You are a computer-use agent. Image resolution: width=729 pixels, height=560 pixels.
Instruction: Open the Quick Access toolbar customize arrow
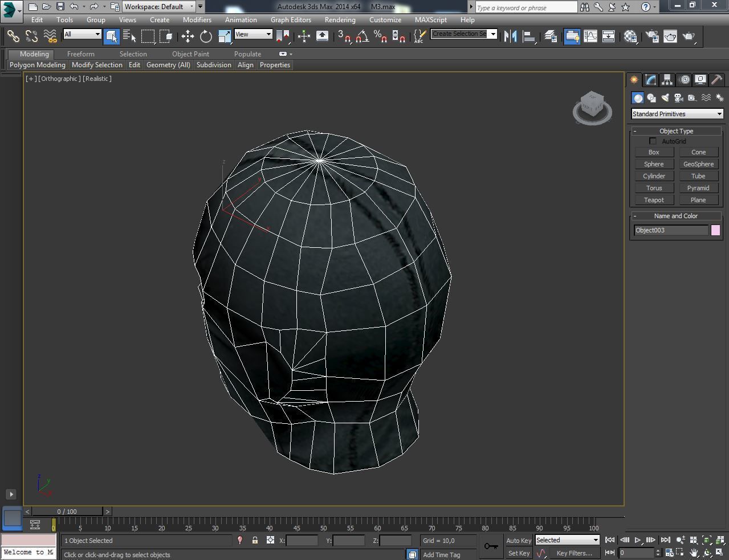200,7
